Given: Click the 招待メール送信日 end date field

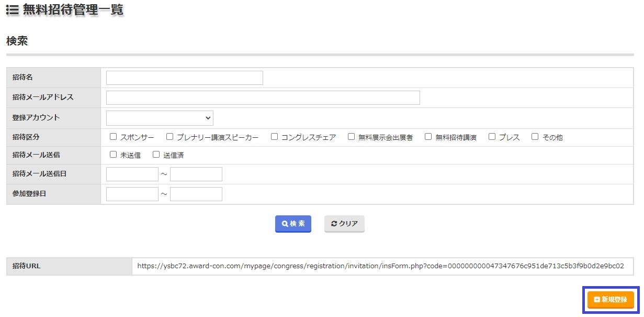Looking at the screenshot, I should (x=196, y=174).
